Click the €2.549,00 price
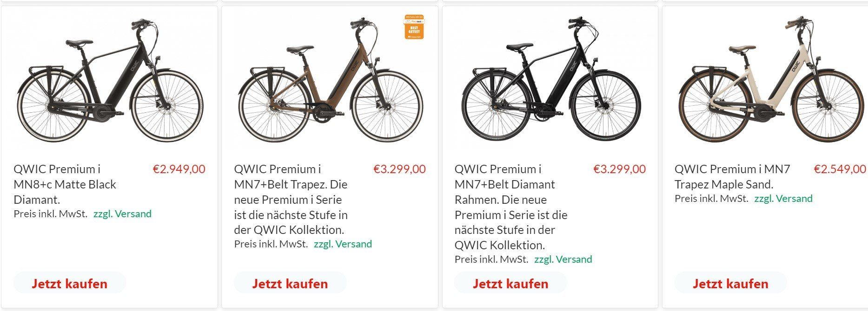The height and width of the screenshot is (311, 868). pyautogui.click(x=840, y=169)
